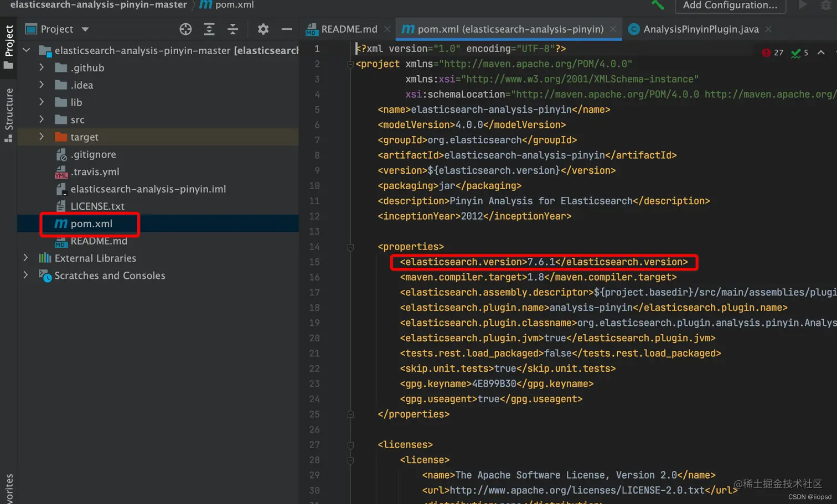Viewport: 837px width, 504px height.
Task: Click the locate/select opened file target icon
Action: [x=185, y=29]
